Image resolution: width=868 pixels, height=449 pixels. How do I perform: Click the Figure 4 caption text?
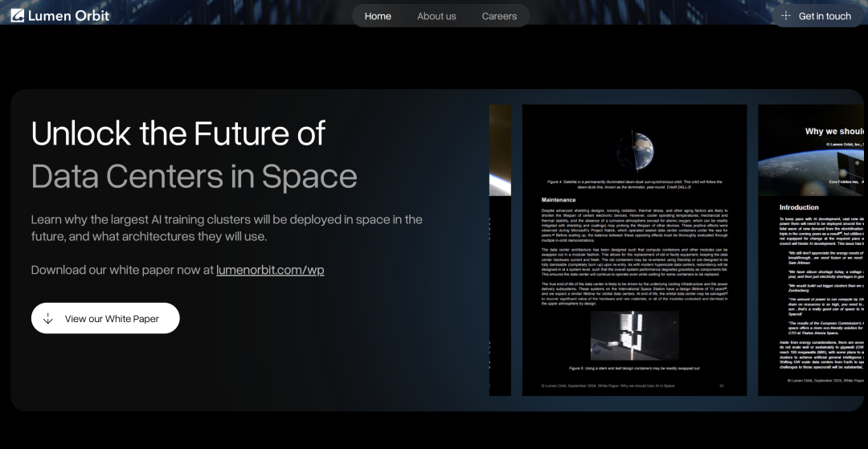coord(634,184)
